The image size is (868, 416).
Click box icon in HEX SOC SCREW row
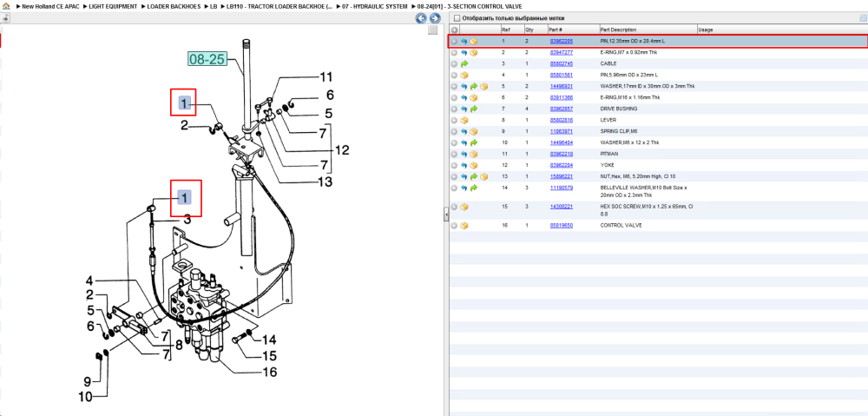(464, 207)
